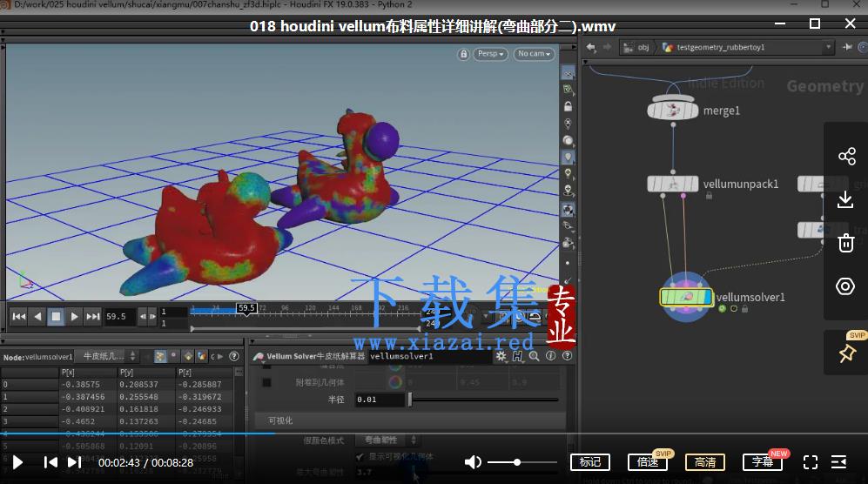Image resolution: width=868 pixels, height=484 pixels.
Task: Open the No cam camera dropdown
Action: tap(534, 54)
